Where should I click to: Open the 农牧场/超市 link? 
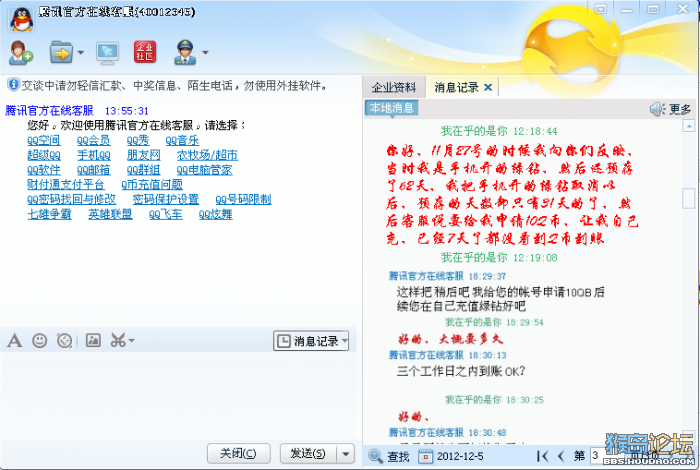(x=207, y=155)
